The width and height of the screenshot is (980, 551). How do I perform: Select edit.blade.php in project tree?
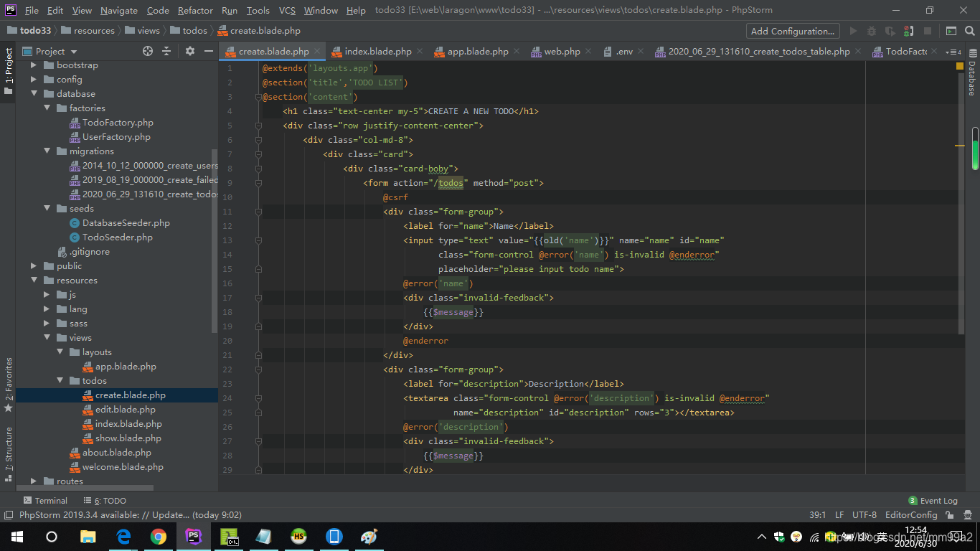[x=125, y=410]
